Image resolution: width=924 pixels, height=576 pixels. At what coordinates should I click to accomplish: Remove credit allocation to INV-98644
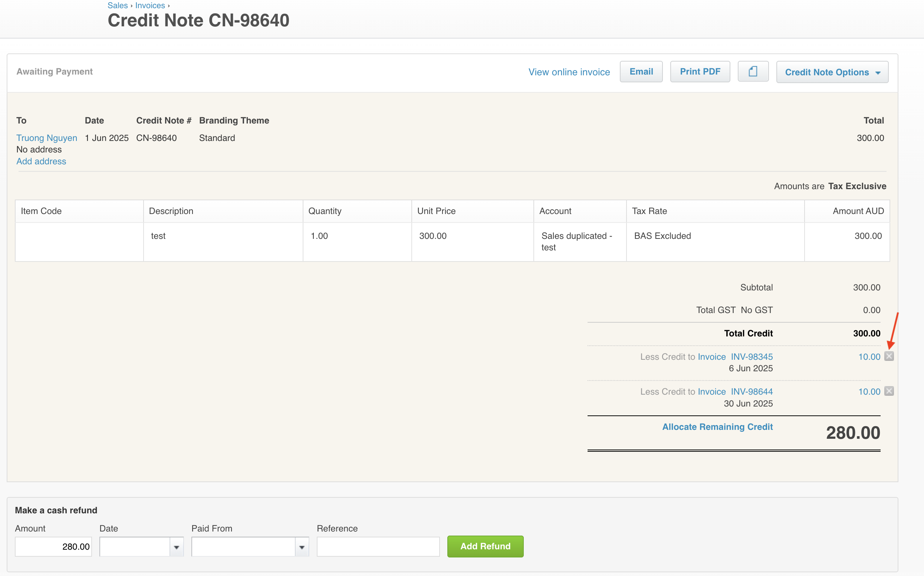point(889,391)
